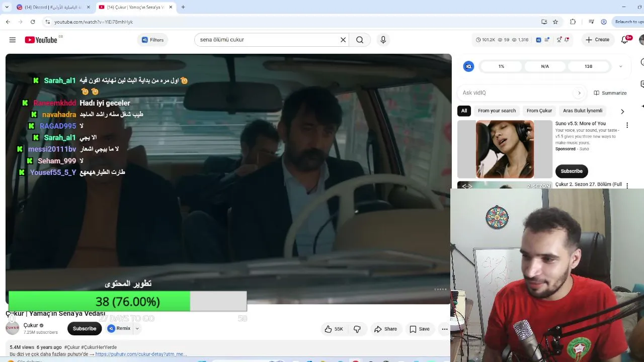
Task: Select the 'From your search' chip
Action: point(497,111)
